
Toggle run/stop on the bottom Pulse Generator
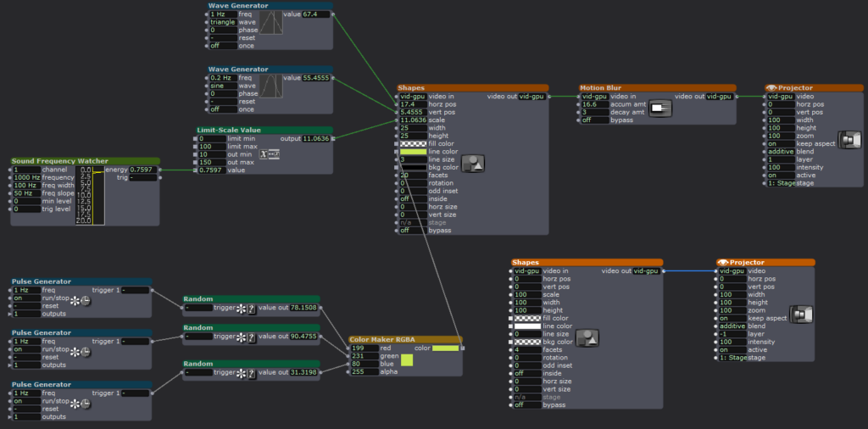click(25, 401)
